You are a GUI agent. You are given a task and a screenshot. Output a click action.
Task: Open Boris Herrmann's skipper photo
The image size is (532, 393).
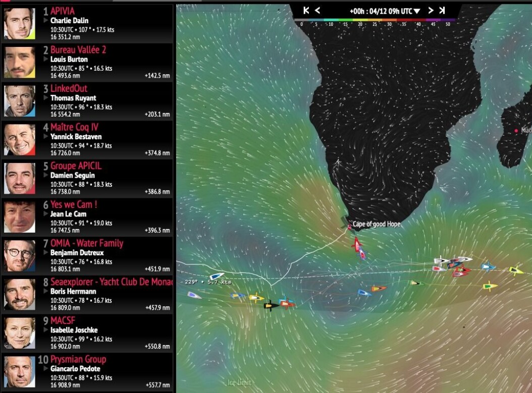click(x=19, y=294)
